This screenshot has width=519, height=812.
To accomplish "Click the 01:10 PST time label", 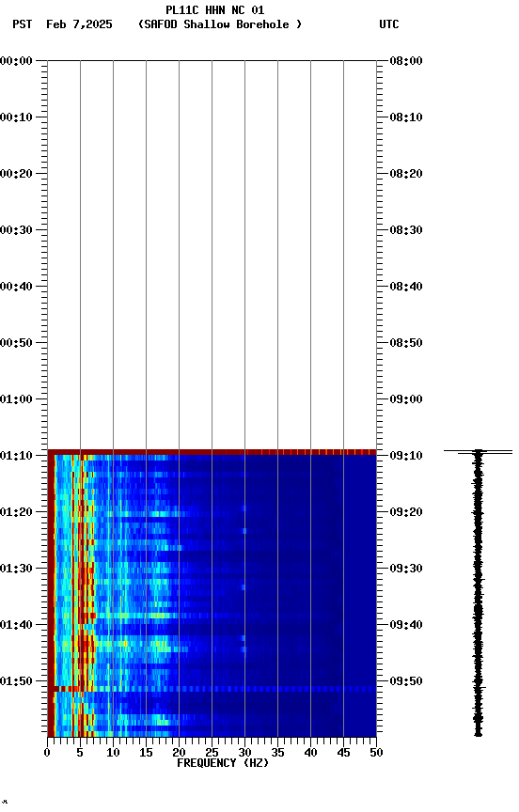I will click(x=16, y=456).
